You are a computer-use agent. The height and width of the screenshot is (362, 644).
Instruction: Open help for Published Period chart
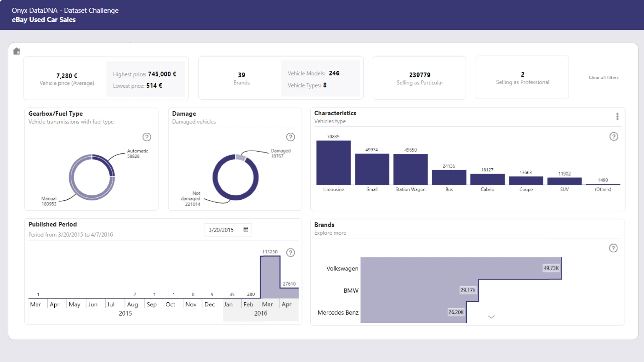click(290, 253)
